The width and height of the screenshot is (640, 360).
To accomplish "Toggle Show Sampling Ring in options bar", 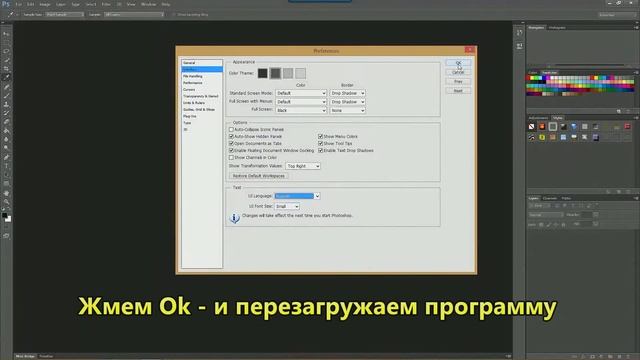I will [x=174, y=15].
